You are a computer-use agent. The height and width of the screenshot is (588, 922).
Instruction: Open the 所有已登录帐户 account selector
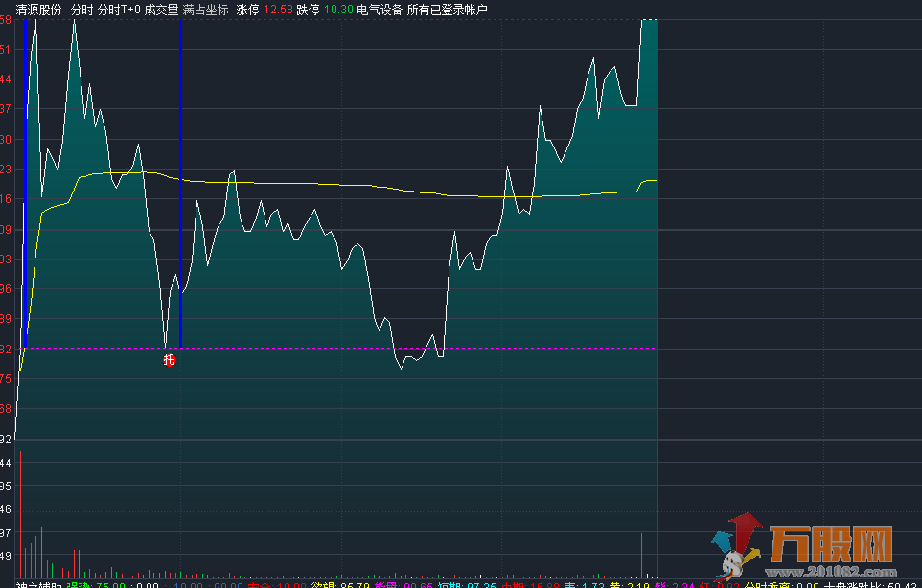coord(448,10)
